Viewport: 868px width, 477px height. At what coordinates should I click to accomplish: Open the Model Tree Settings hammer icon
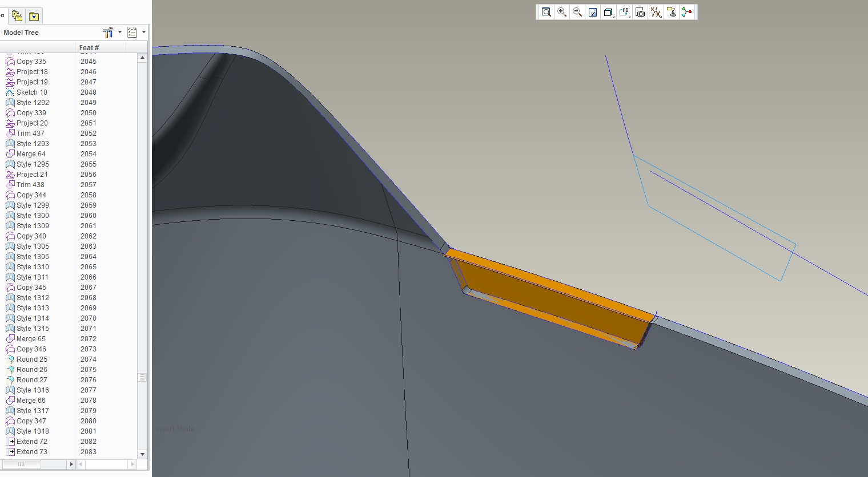[x=108, y=33]
